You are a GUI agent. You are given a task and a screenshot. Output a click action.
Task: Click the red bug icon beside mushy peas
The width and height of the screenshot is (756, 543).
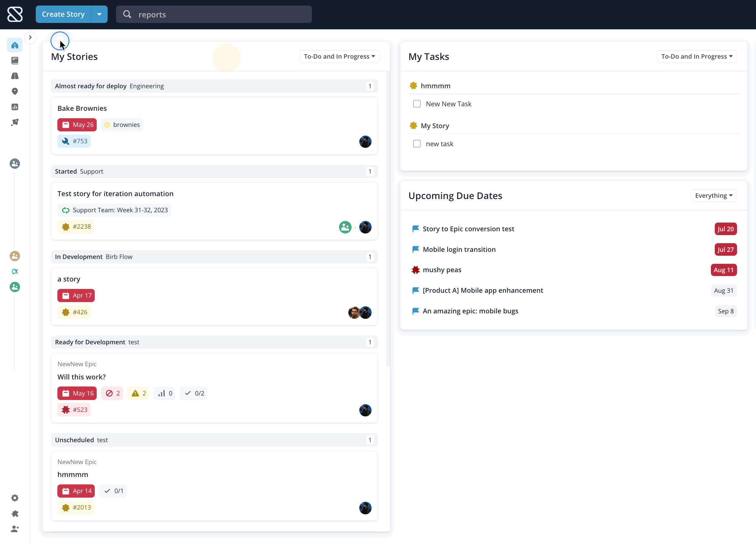click(x=415, y=270)
